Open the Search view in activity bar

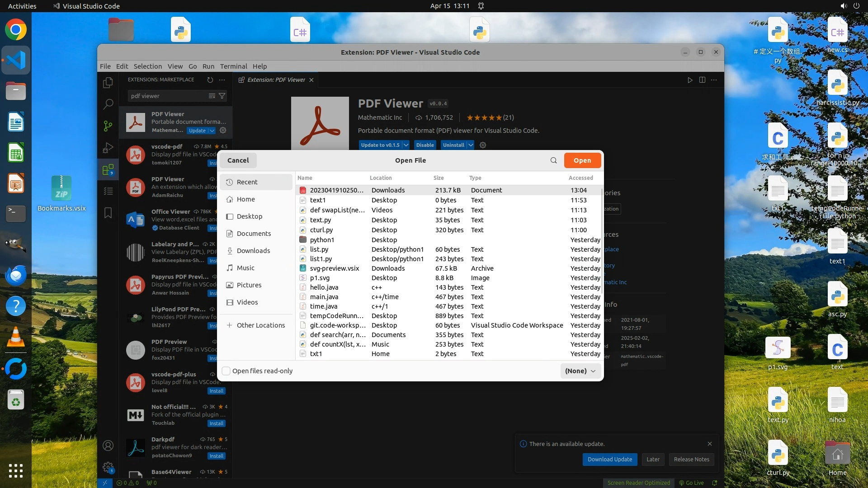pos(108,104)
